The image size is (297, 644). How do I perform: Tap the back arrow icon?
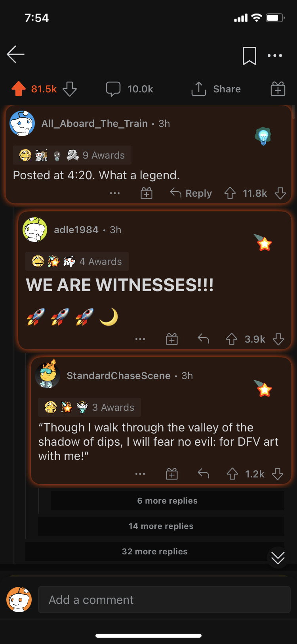point(16,54)
